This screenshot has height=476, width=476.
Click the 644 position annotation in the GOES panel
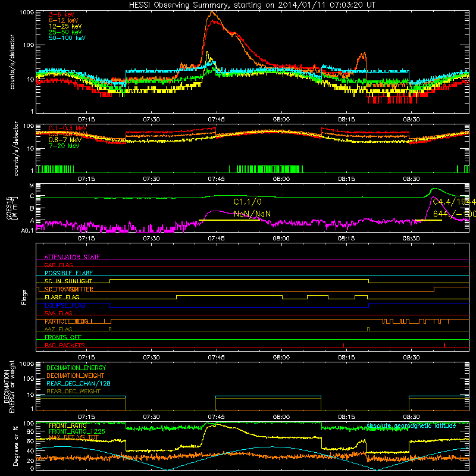click(x=454, y=214)
